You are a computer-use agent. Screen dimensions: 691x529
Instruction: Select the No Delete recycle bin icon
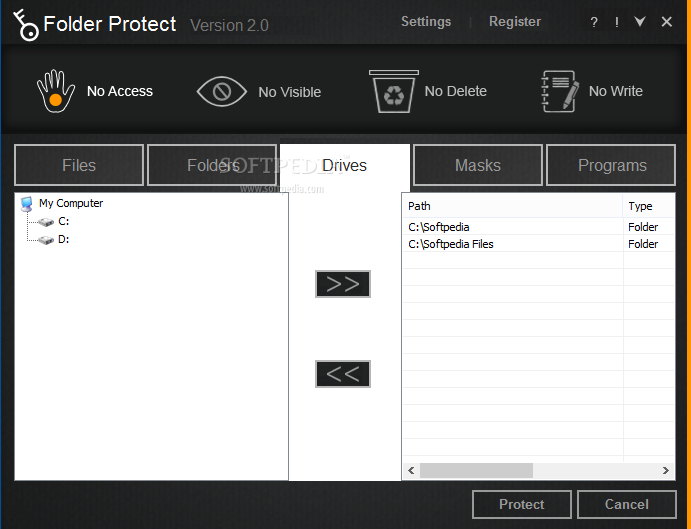[394, 91]
